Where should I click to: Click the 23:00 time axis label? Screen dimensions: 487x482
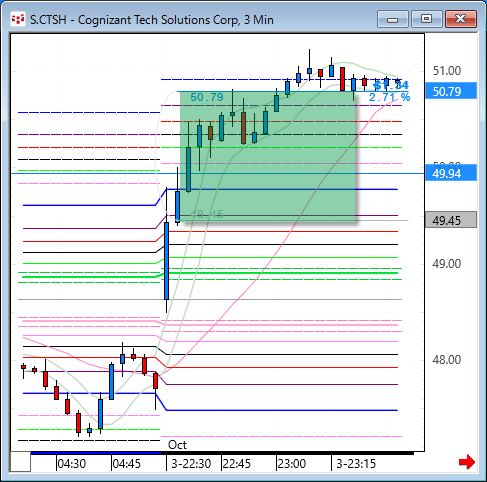292,464
